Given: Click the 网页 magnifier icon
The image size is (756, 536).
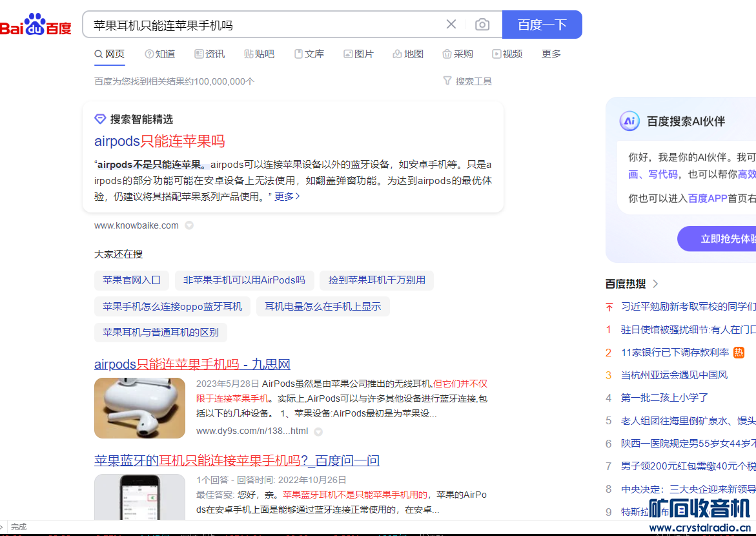Looking at the screenshot, I should [x=98, y=54].
